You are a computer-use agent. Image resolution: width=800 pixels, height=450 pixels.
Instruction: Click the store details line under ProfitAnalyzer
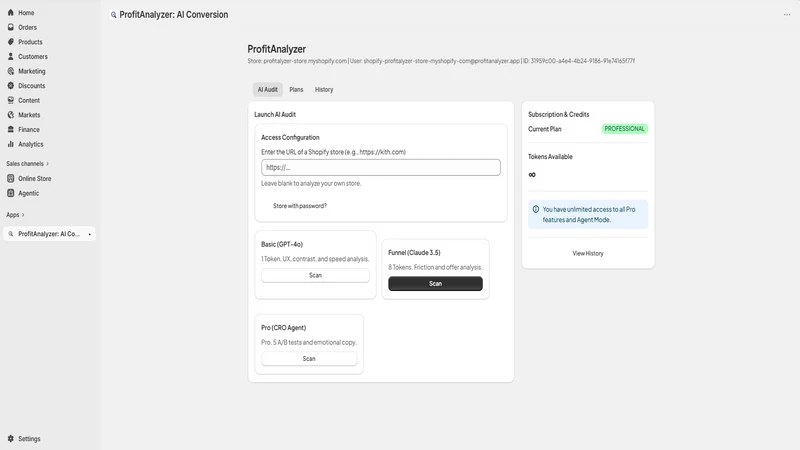[441, 61]
